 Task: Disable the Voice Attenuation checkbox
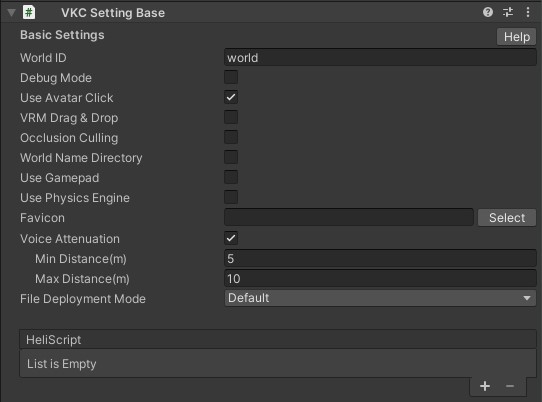(x=231, y=238)
